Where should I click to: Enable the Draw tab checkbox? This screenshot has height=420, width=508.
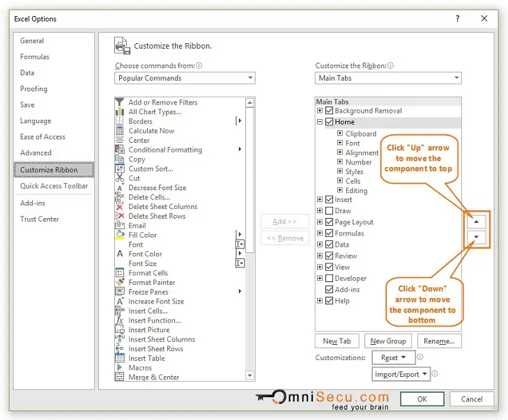pos(329,210)
